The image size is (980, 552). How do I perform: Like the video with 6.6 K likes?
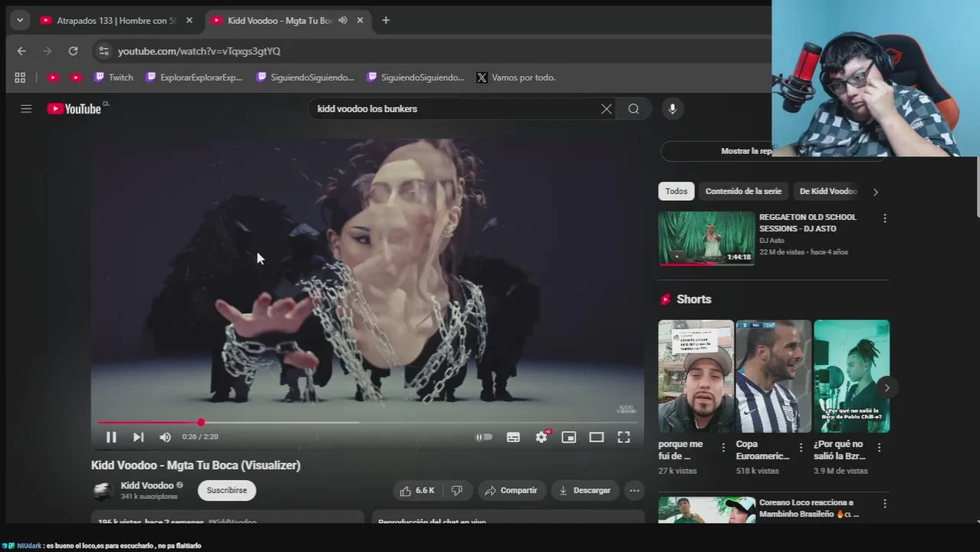point(417,491)
